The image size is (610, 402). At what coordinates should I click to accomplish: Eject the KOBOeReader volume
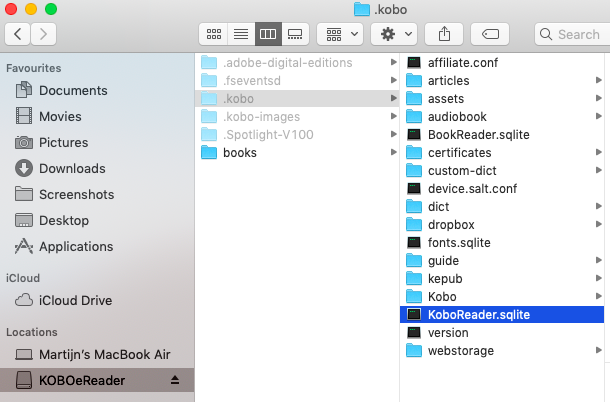tap(175, 380)
